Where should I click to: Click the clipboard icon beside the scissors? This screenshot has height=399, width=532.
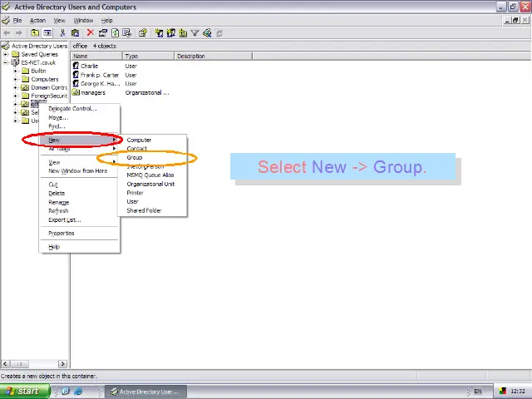coord(75,33)
